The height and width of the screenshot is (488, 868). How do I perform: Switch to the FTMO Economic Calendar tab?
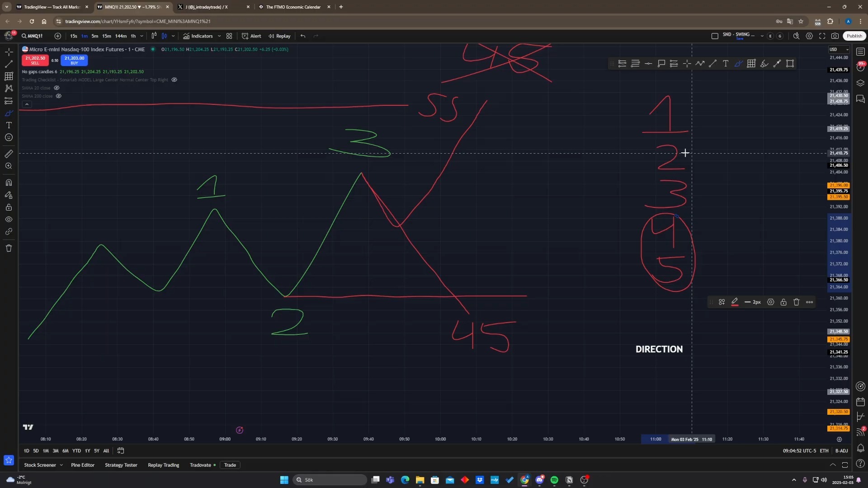click(293, 7)
